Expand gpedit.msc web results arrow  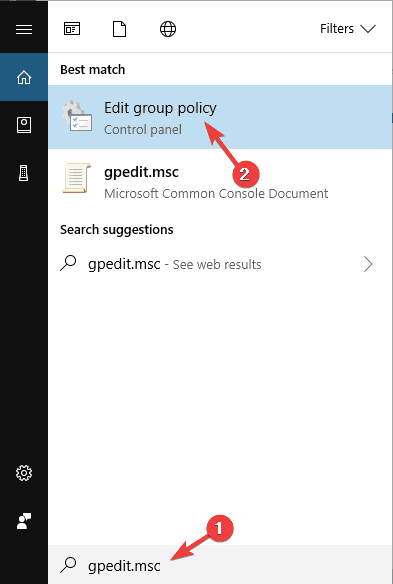tap(368, 264)
